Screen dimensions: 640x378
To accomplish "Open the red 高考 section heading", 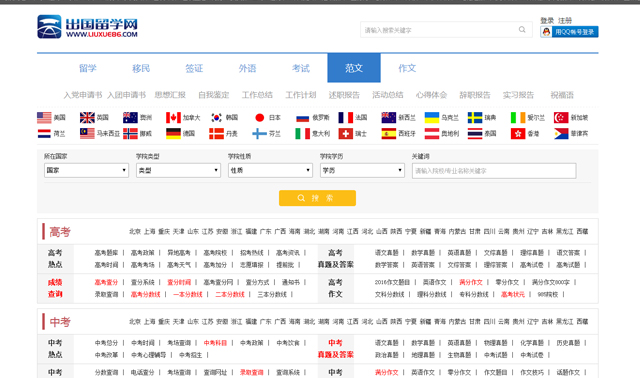I will pyautogui.click(x=60, y=232).
